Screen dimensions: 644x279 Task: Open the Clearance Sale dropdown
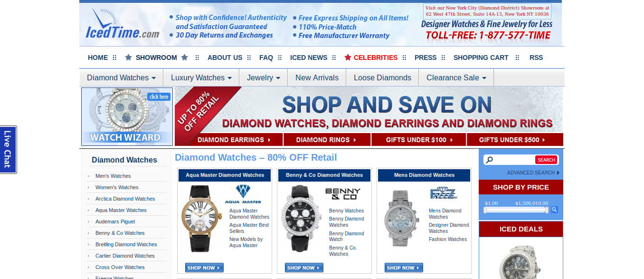click(456, 77)
